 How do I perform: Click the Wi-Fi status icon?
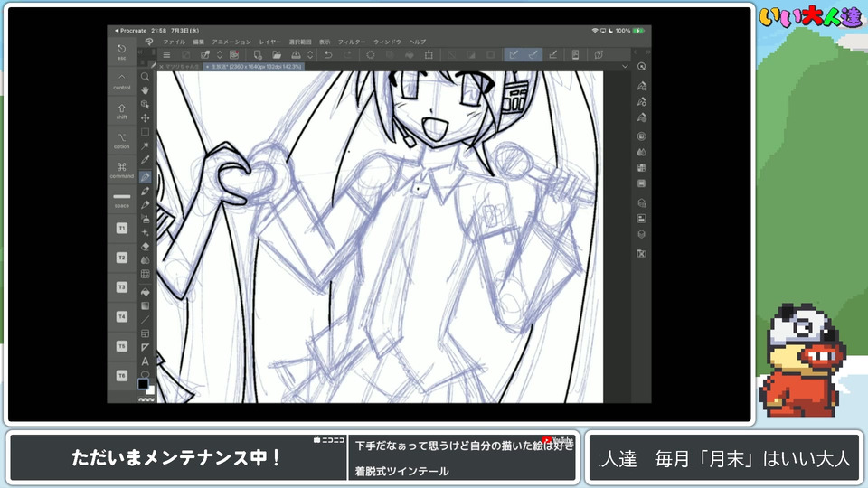point(595,31)
